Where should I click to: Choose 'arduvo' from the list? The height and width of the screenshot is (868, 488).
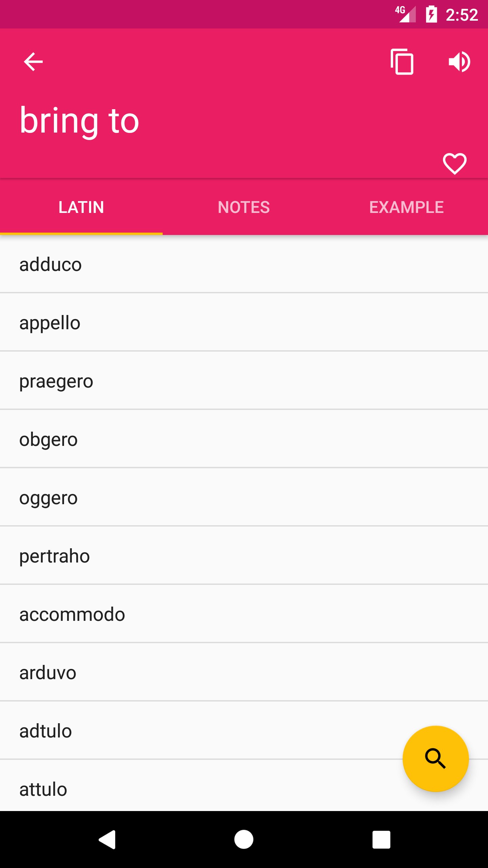[x=48, y=673]
